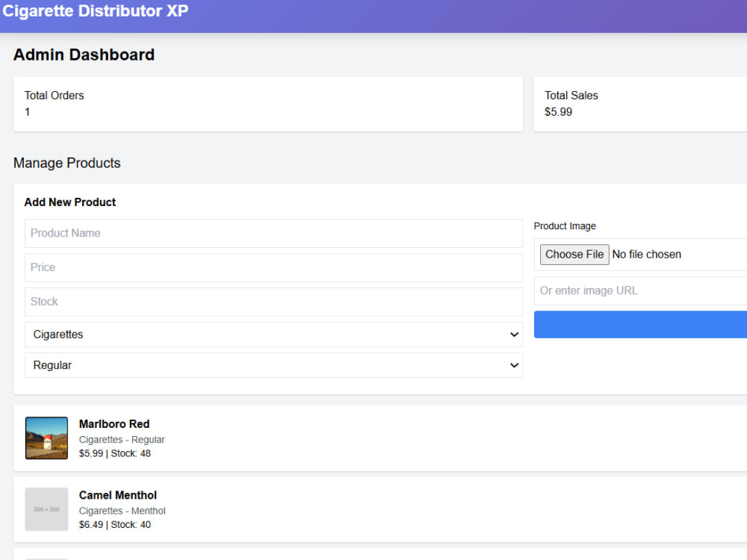Click into the Price field
The height and width of the screenshot is (560, 747).
[273, 267]
